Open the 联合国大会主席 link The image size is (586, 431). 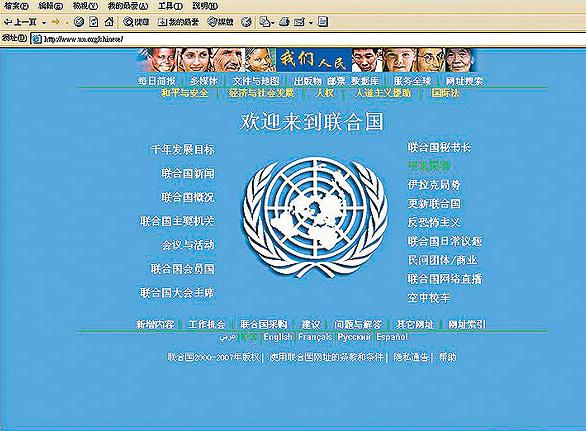point(178,293)
